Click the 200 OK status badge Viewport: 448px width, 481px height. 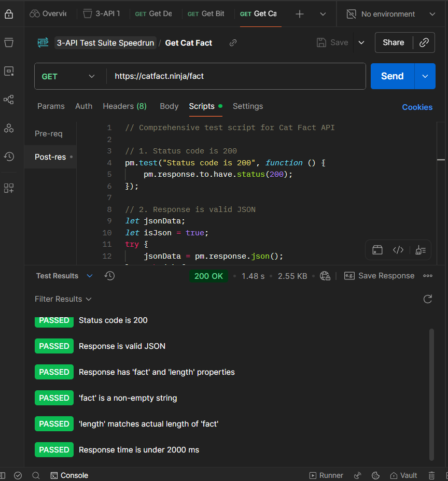click(208, 276)
